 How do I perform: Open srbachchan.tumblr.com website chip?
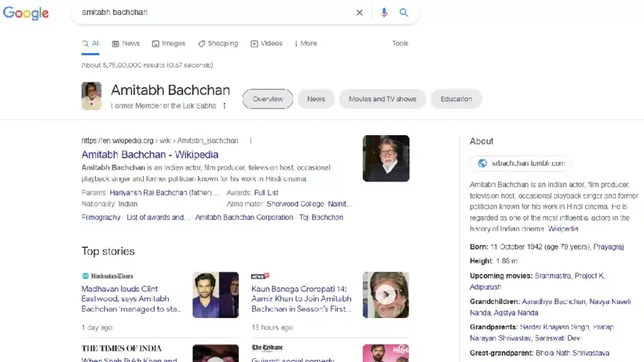[x=520, y=163]
